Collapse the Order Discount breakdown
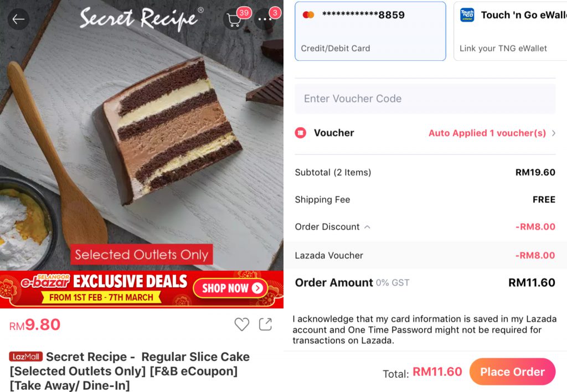This screenshot has width=567, height=392. 367,227
